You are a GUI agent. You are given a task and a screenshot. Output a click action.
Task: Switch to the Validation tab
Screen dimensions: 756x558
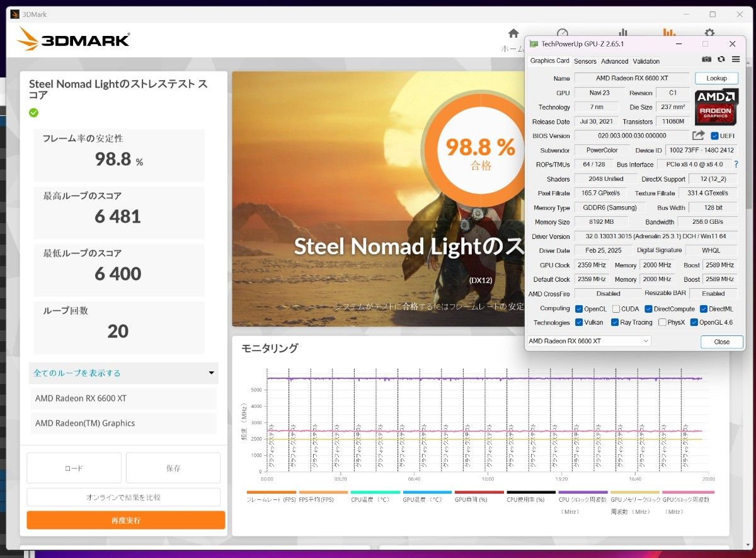pyautogui.click(x=646, y=61)
